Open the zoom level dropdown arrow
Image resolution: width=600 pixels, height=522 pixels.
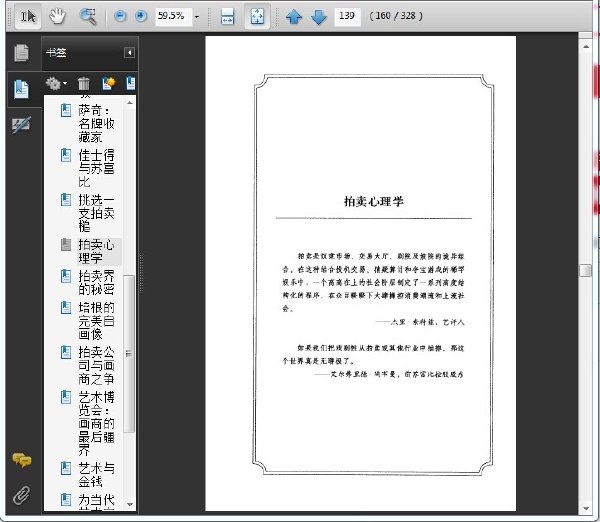(197, 17)
